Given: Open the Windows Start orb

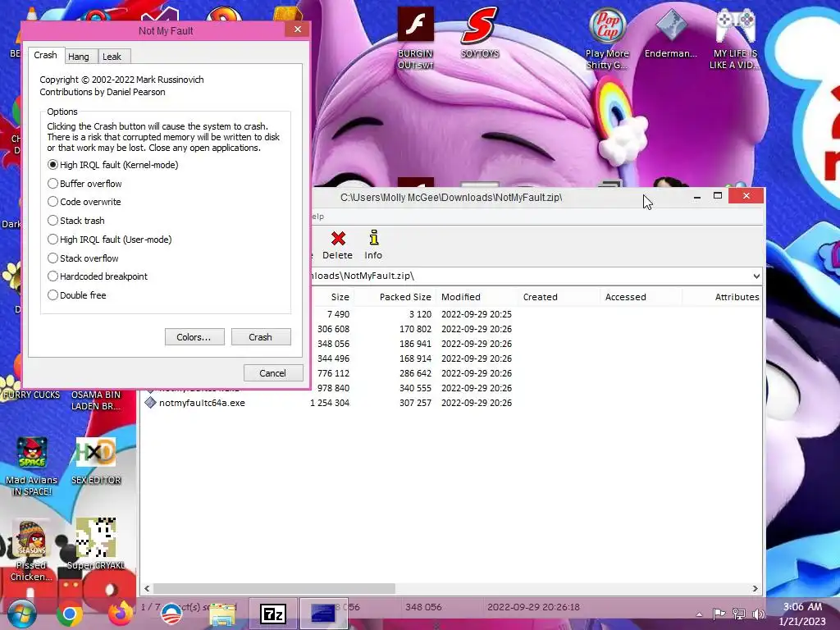Looking at the screenshot, I should tap(21, 614).
